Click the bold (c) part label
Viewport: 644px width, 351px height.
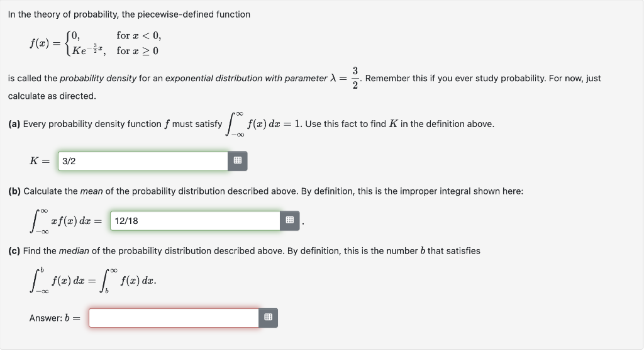[14, 251]
